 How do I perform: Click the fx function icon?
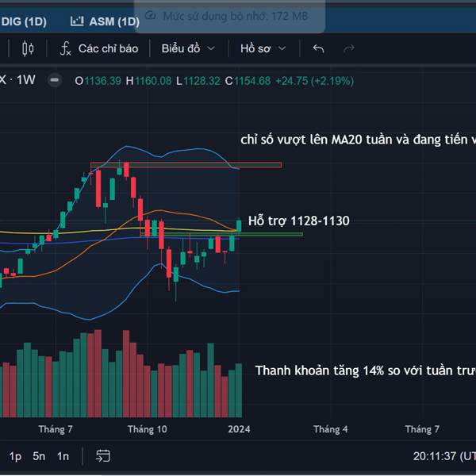pyautogui.click(x=65, y=48)
